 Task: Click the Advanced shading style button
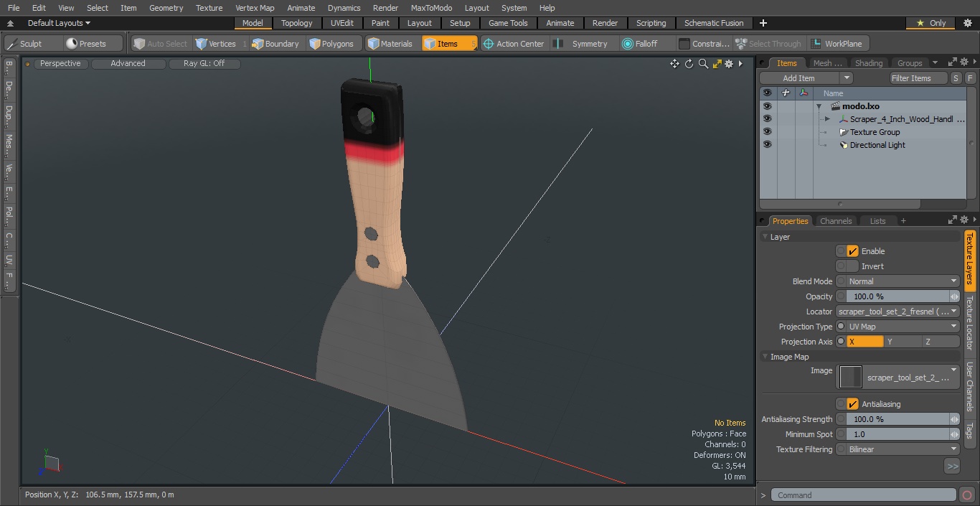(x=128, y=63)
